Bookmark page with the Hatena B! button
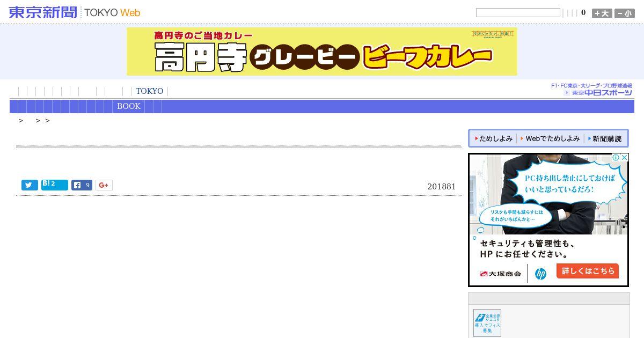 click(x=55, y=185)
